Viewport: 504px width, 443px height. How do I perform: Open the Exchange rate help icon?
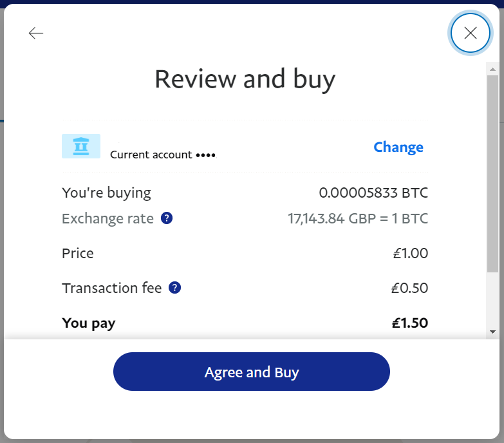click(167, 218)
